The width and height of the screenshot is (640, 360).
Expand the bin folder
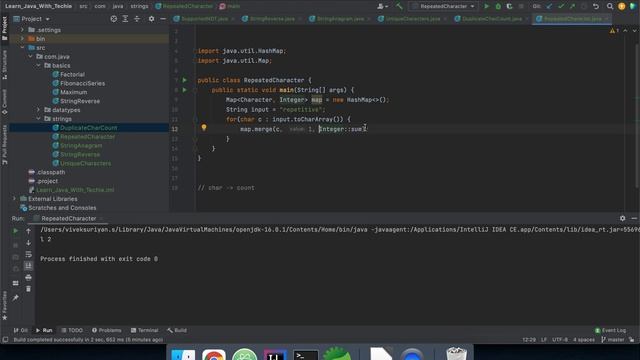pyautogui.click(x=22, y=39)
